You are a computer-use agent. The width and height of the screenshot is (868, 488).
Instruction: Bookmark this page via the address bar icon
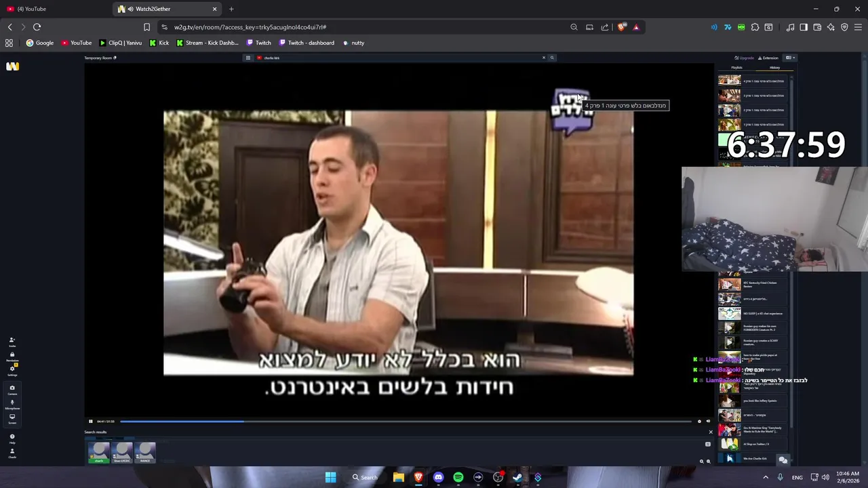(x=146, y=27)
